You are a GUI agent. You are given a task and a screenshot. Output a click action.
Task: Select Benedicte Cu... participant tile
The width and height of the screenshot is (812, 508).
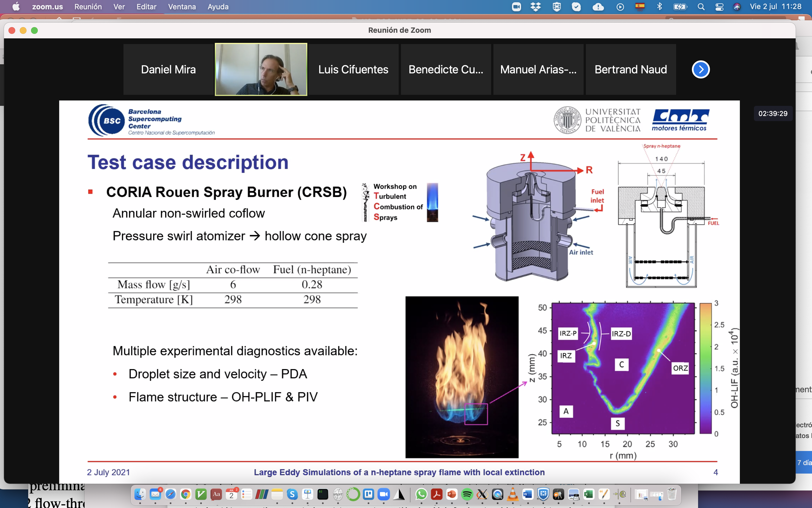446,69
